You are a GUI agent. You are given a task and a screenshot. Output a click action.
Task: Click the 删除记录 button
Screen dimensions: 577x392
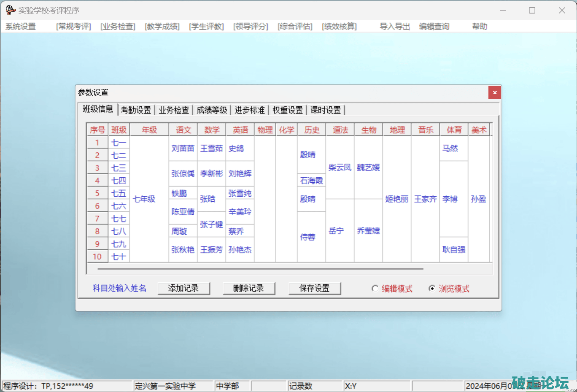coord(249,288)
